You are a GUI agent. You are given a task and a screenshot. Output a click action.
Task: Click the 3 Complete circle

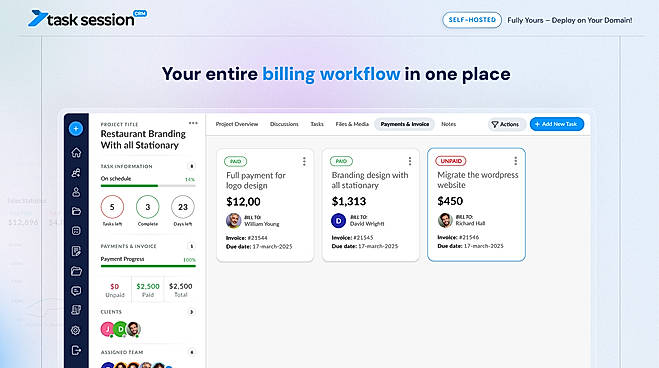click(x=148, y=207)
